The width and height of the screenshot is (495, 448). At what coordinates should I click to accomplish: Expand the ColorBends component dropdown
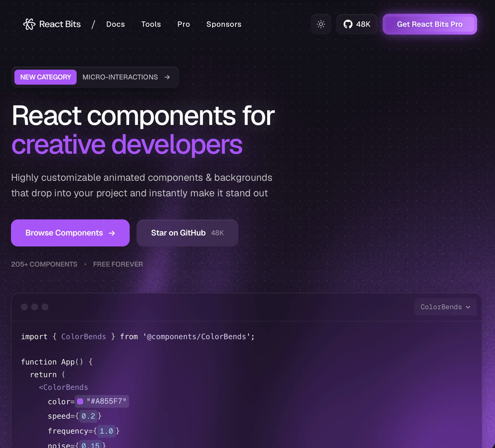445,307
